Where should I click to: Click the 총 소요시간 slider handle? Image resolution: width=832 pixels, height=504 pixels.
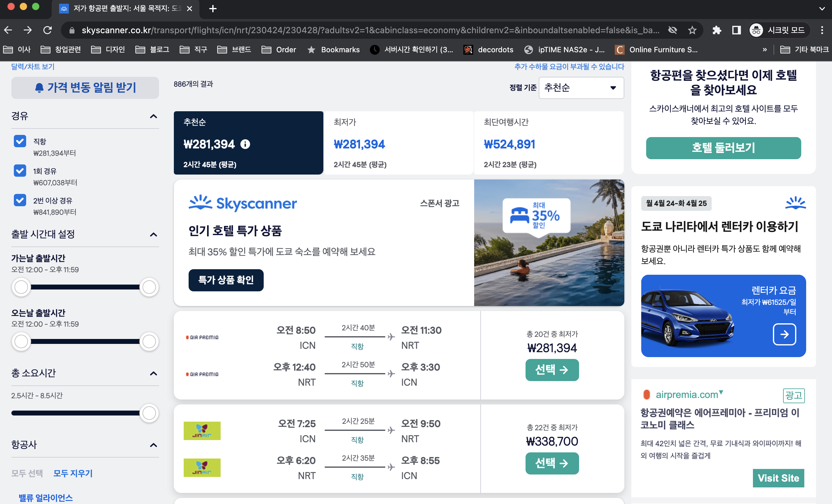tap(149, 413)
